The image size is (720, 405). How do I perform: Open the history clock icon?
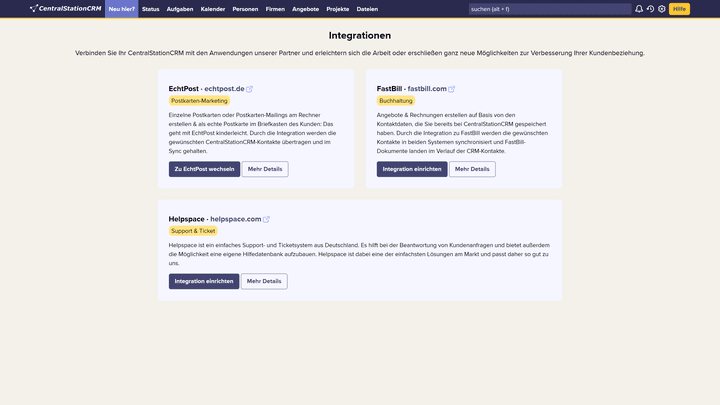(x=650, y=9)
